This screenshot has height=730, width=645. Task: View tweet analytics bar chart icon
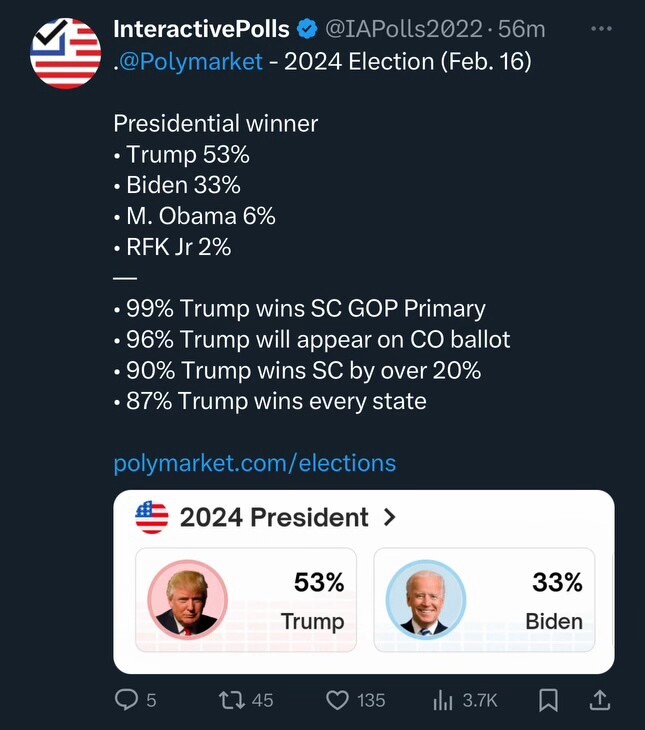443,700
